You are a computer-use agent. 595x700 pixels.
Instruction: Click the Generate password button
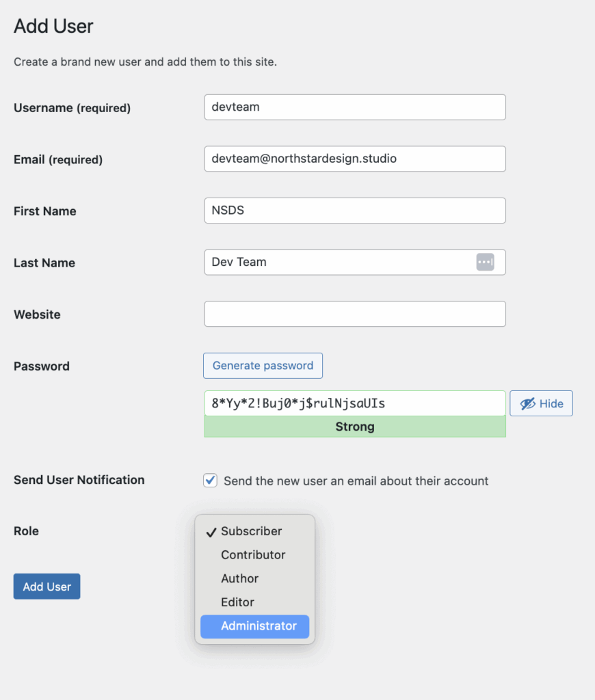click(263, 366)
